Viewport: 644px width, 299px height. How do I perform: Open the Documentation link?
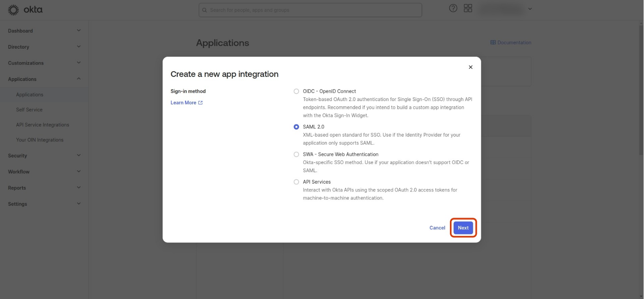tap(511, 43)
